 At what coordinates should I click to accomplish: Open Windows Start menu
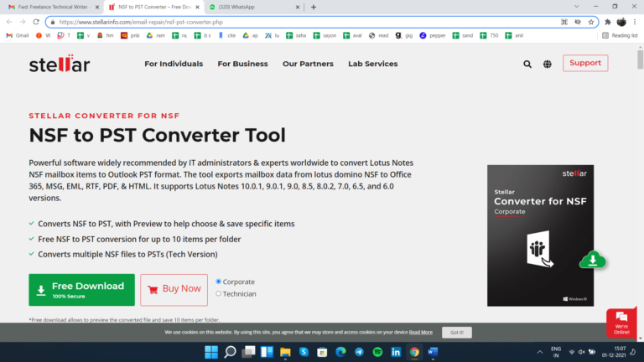211,352
